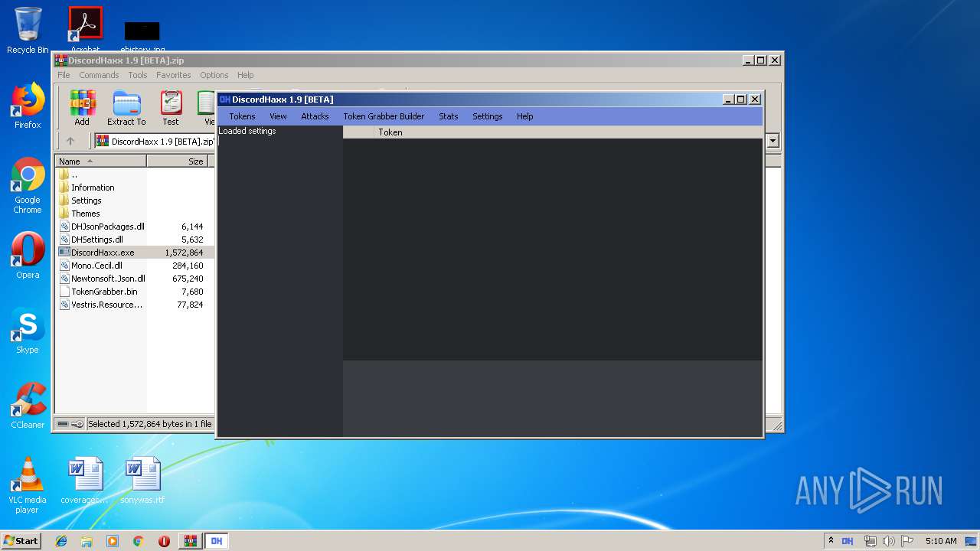Select TokenGrabber.bin in the archive list
This screenshot has height=551, width=980.
pyautogui.click(x=134, y=292)
